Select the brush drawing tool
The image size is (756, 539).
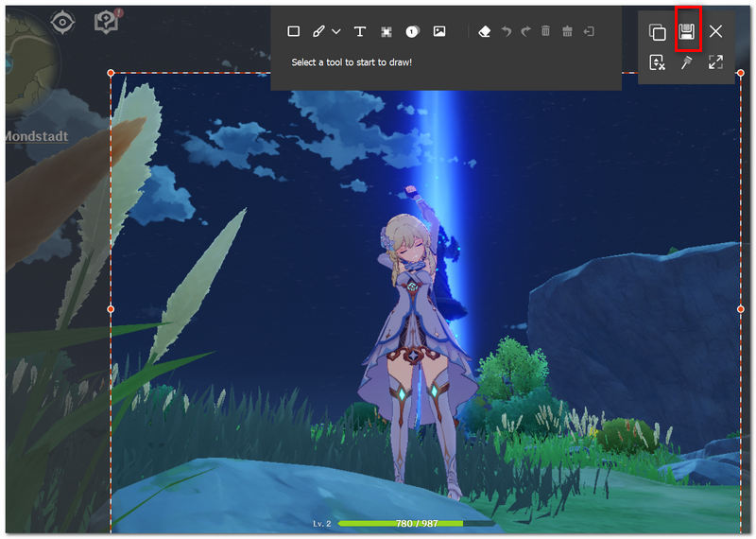(318, 31)
